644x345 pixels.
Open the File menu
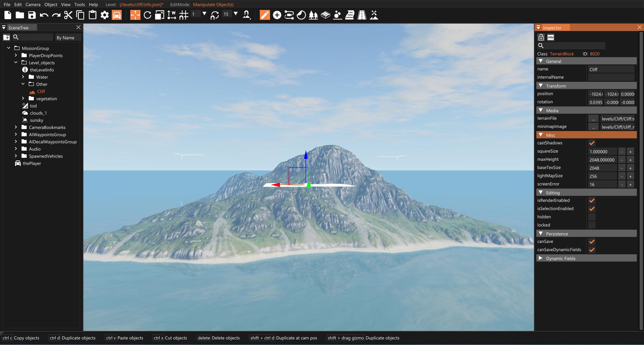pos(7,4)
